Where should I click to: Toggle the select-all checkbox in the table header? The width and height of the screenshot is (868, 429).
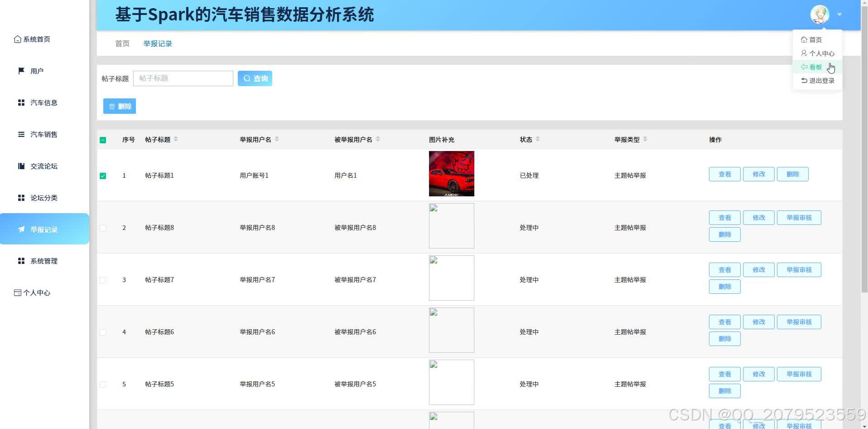[103, 140]
